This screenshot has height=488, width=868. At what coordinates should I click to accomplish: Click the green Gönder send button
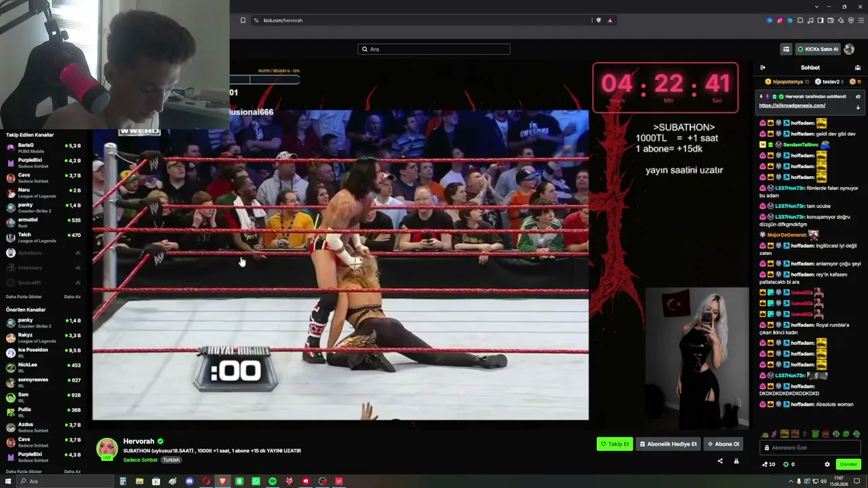848,464
